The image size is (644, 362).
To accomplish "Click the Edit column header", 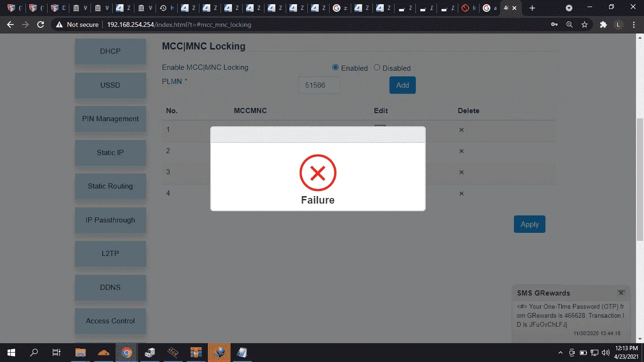I will [x=381, y=111].
